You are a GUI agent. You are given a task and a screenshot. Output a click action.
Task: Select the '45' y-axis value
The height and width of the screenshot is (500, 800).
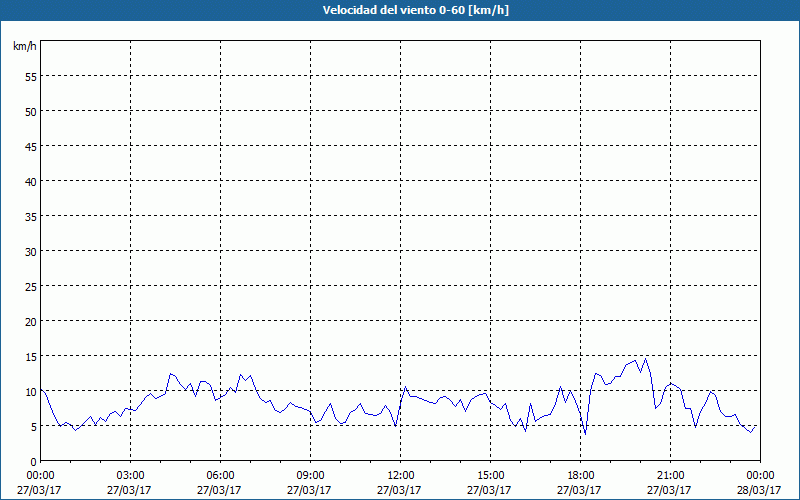31,146
